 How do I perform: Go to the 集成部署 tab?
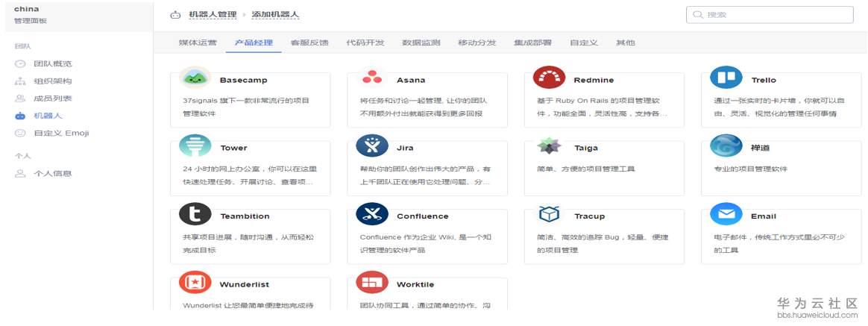pos(533,43)
